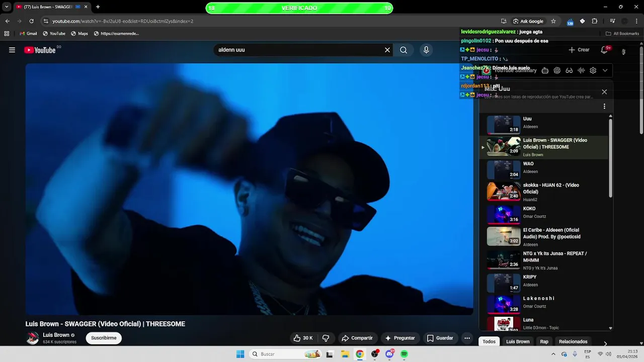
Task: Click the Preguntar button
Action: pos(400,338)
